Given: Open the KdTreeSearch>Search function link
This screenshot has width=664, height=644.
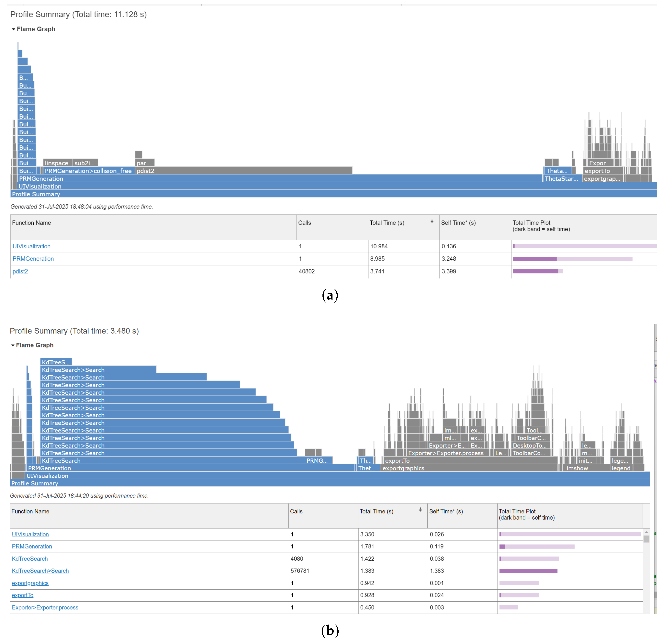Looking at the screenshot, I should [x=40, y=571].
